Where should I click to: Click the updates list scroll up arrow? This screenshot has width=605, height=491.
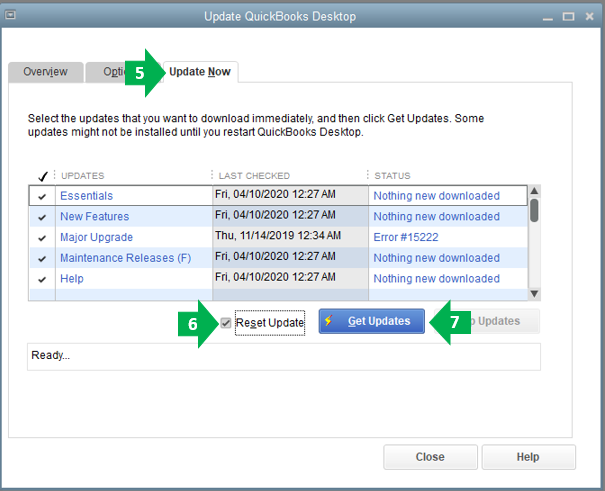coord(534,191)
